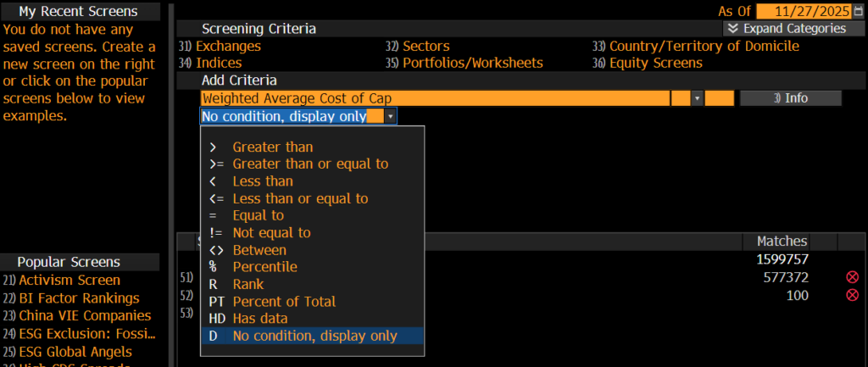Open the condition dropdown arrow

(390, 116)
